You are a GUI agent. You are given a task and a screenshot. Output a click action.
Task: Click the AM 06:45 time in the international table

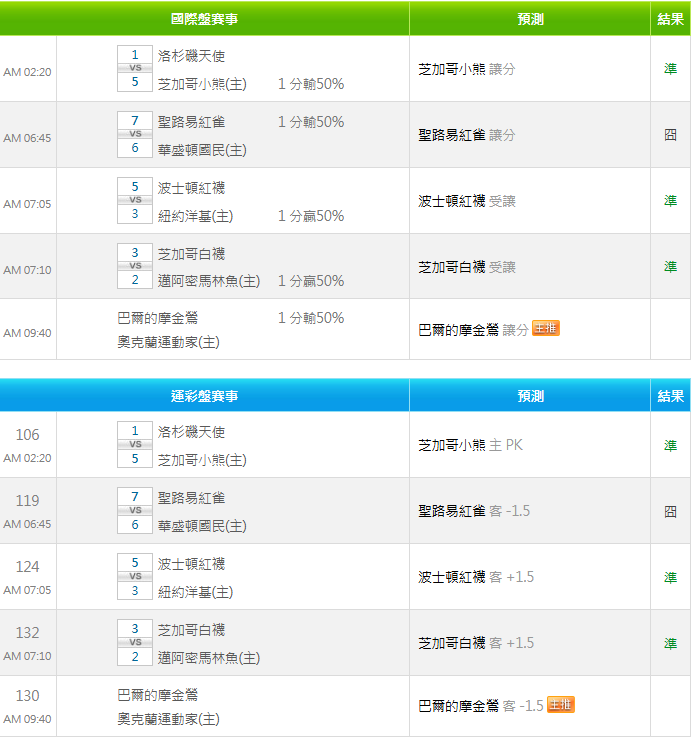[27, 138]
